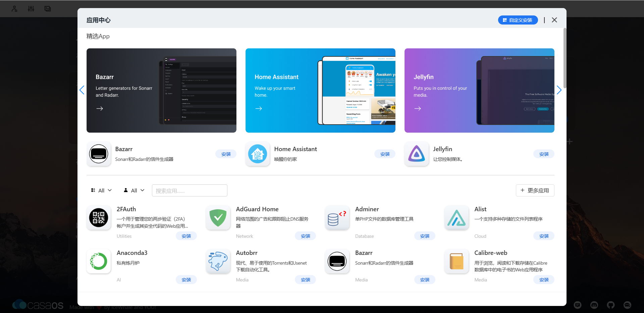Click the Home Assistant house icon
644x313 pixels.
click(x=258, y=154)
